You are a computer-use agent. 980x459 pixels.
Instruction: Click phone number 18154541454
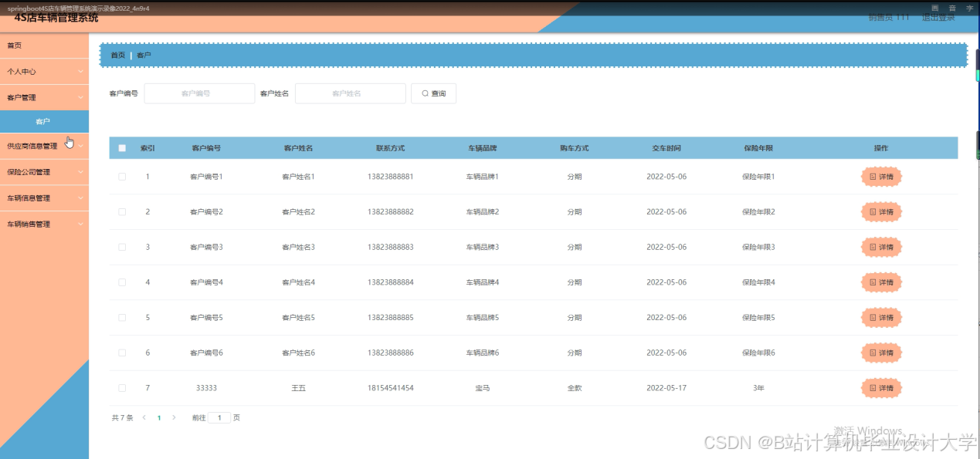pos(391,388)
